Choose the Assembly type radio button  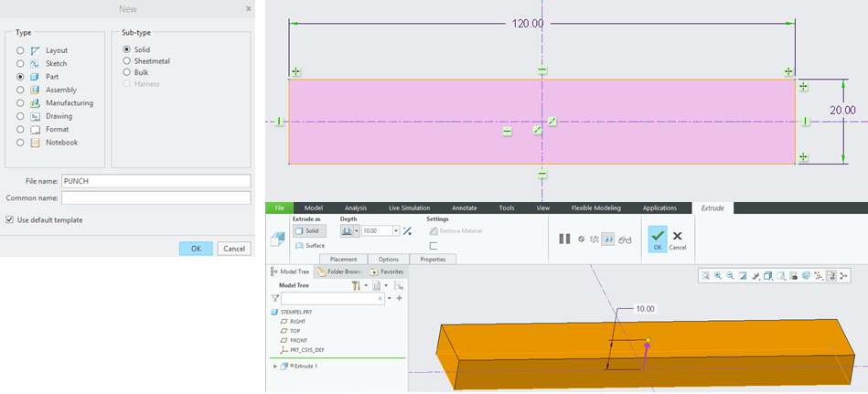coord(20,90)
